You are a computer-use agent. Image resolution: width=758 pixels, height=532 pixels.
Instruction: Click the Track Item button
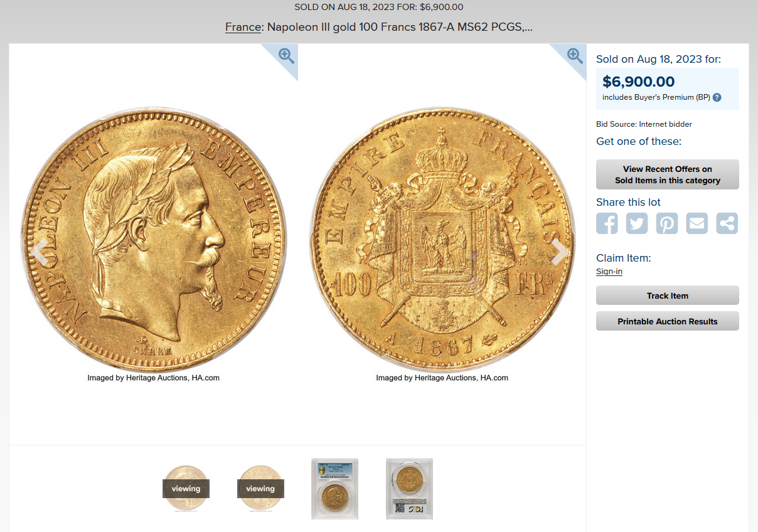668,295
